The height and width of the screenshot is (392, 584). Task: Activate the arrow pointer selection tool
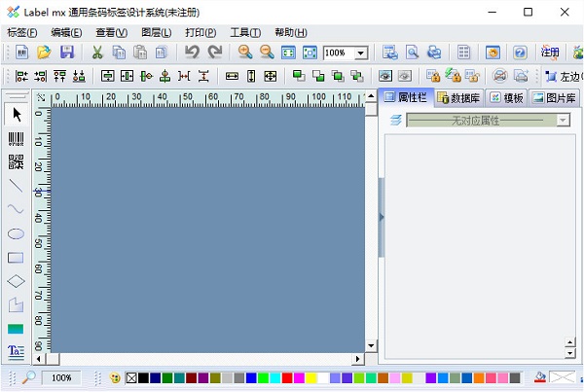click(16, 114)
